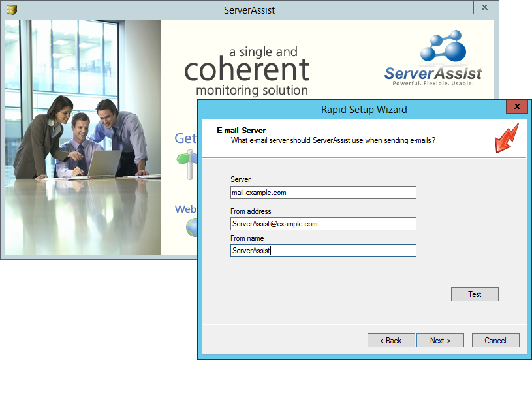Click the signpost icon in ServerAssist window
This screenshot has height=402, width=532.
[x=187, y=165]
